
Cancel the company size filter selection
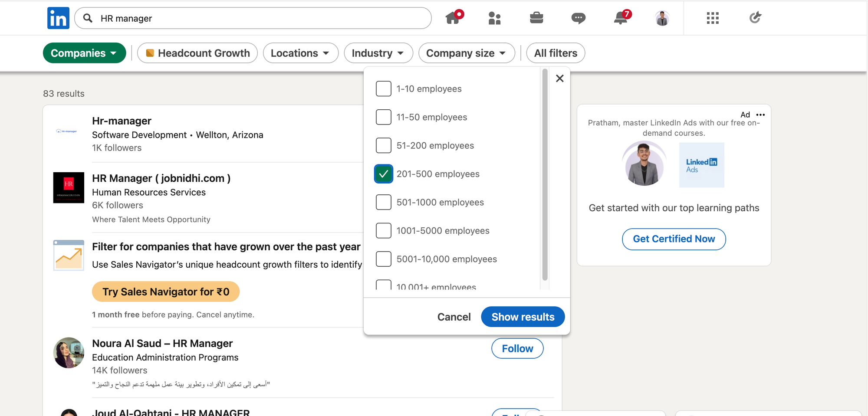454,317
